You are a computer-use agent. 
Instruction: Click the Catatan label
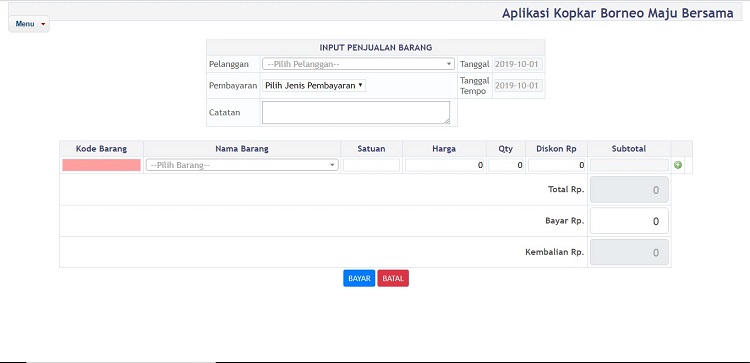[x=224, y=112]
